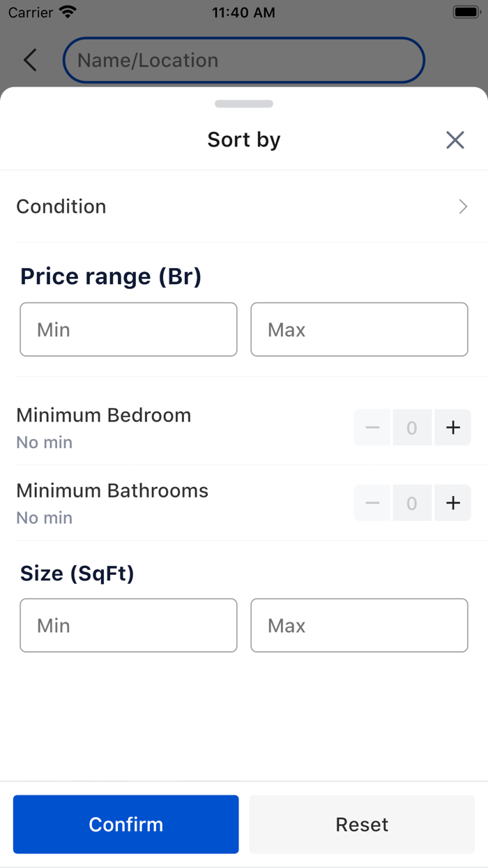Viewport: 488px width, 868px height.
Task: Tap the battery status icon
Action: (x=465, y=12)
